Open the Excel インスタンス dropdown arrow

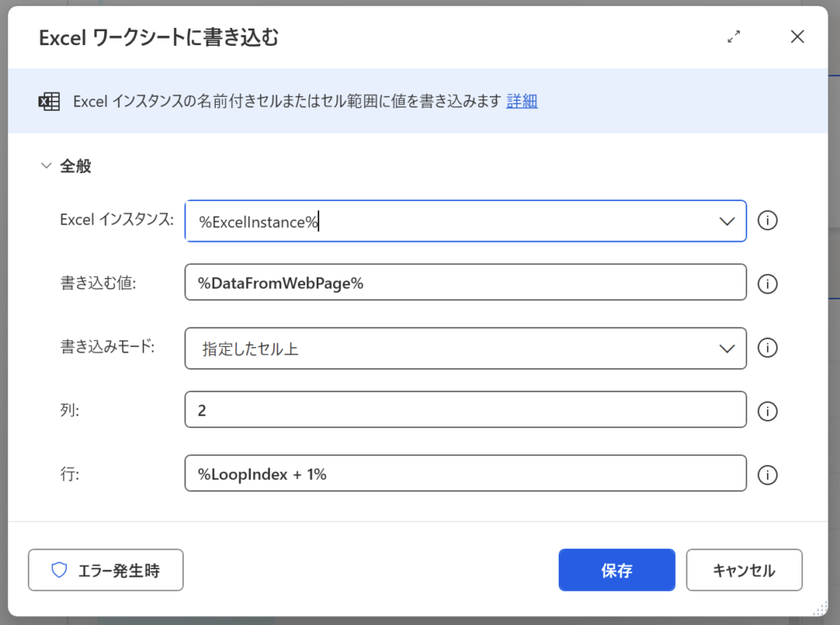[x=726, y=221]
